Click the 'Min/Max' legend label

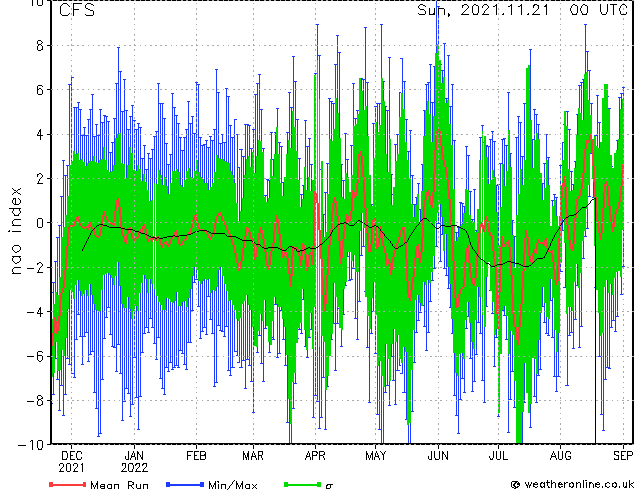233,485
